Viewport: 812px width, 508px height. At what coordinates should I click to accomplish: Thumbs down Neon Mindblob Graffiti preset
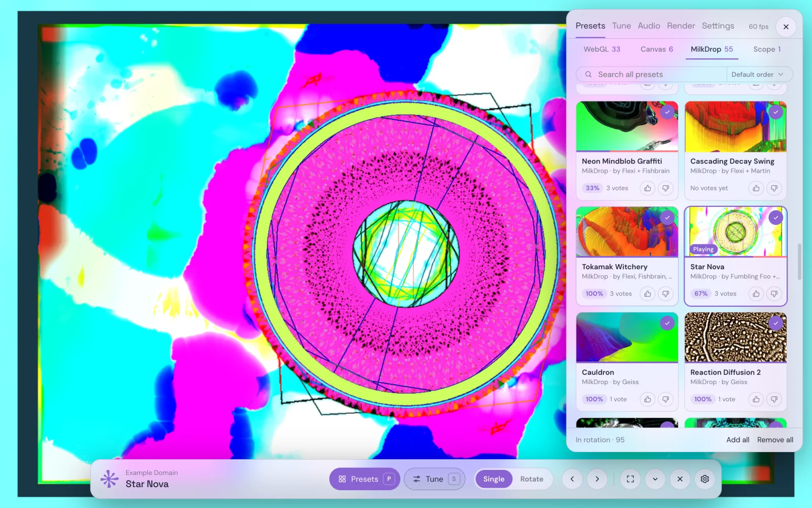click(x=665, y=188)
